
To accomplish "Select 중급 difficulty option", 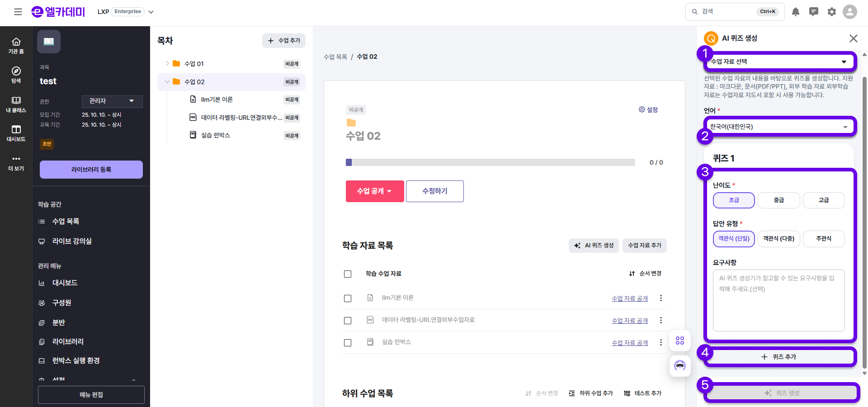I will pyautogui.click(x=778, y=200).
